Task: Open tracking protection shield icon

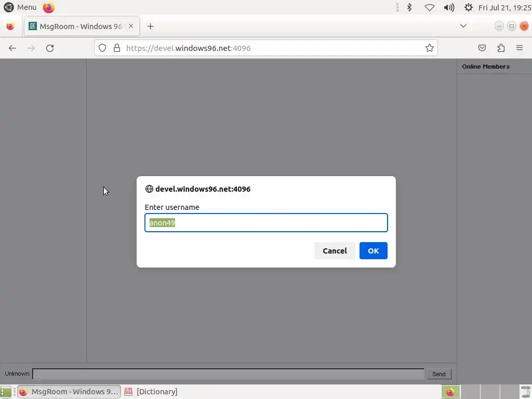Action: click(102, 48)
